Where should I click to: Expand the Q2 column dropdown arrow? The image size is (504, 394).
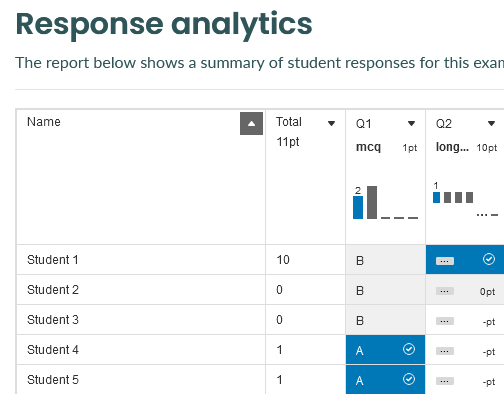[x=491, y=123]
